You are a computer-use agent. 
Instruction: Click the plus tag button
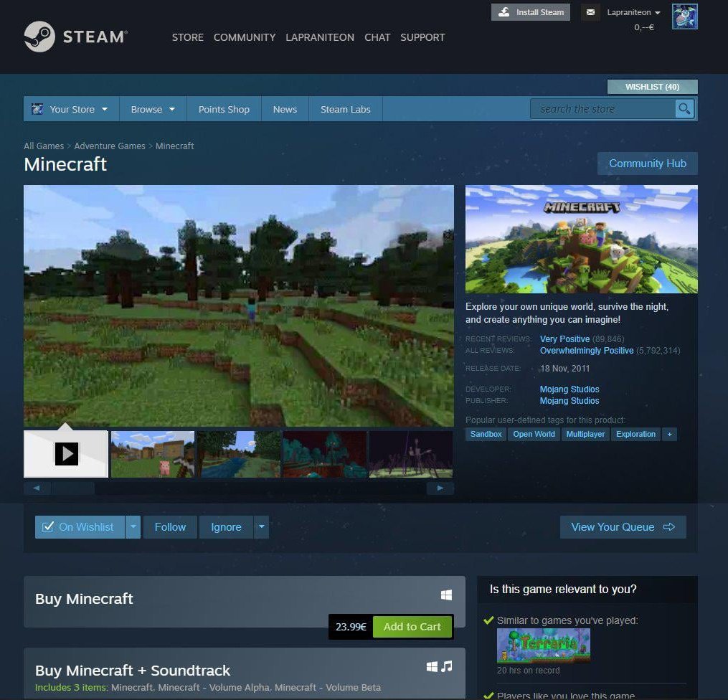[x=669, y=435]
